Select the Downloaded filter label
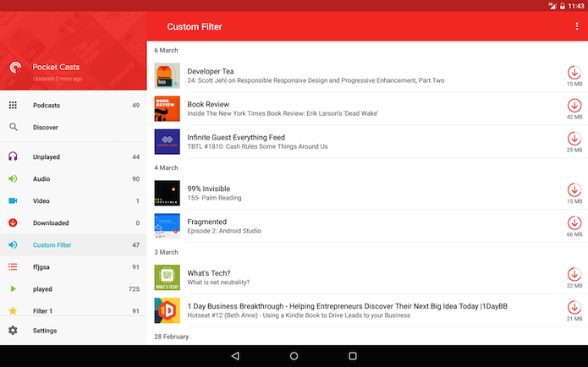The height and width of the screenshot is (367, 588). [51, 223]
